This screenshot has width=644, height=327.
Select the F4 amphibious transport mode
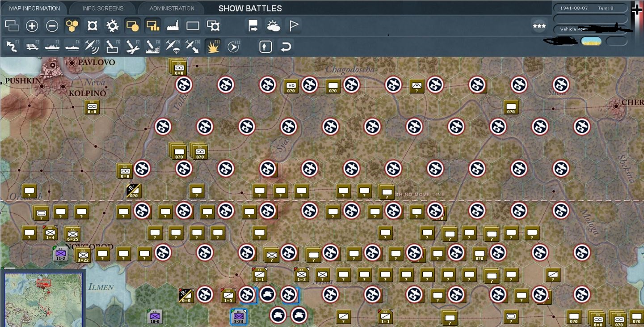[x=72, y=46]
